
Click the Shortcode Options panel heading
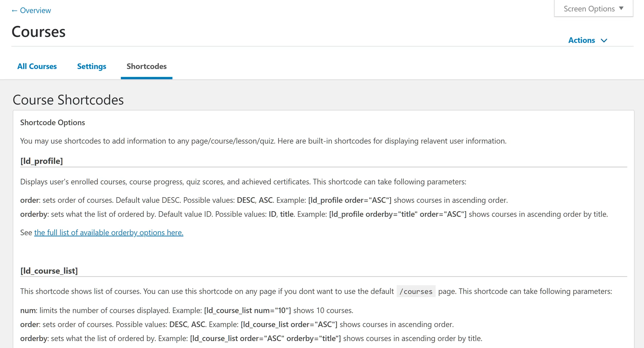coord(53,123)
